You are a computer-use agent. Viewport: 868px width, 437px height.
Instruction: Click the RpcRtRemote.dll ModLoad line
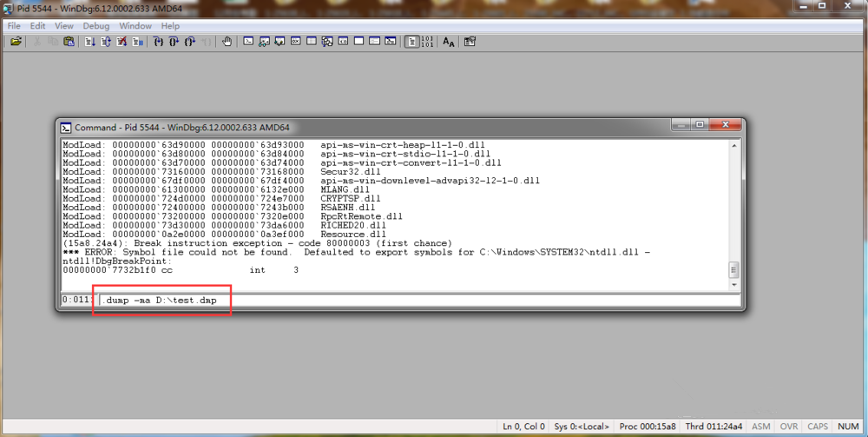(x=233, y=216)
